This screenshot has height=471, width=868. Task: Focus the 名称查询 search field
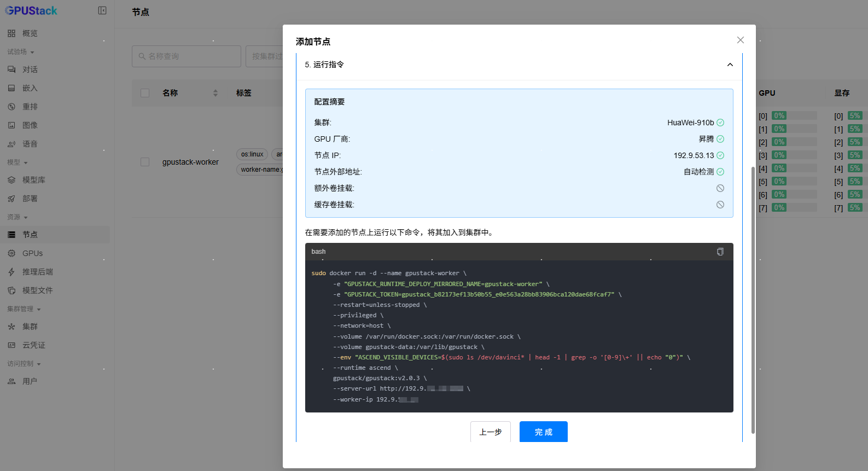pos(187,56)
